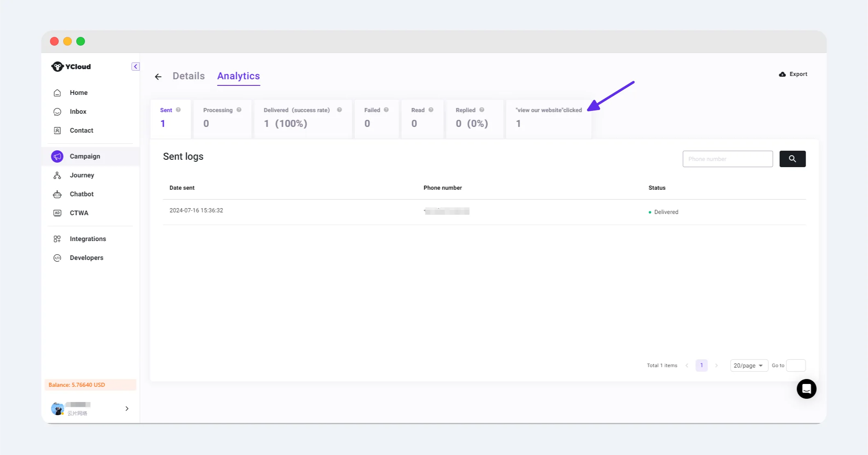
Task: Click the Phone number search field
Action: pyautogui.click(x=727, y=159)
